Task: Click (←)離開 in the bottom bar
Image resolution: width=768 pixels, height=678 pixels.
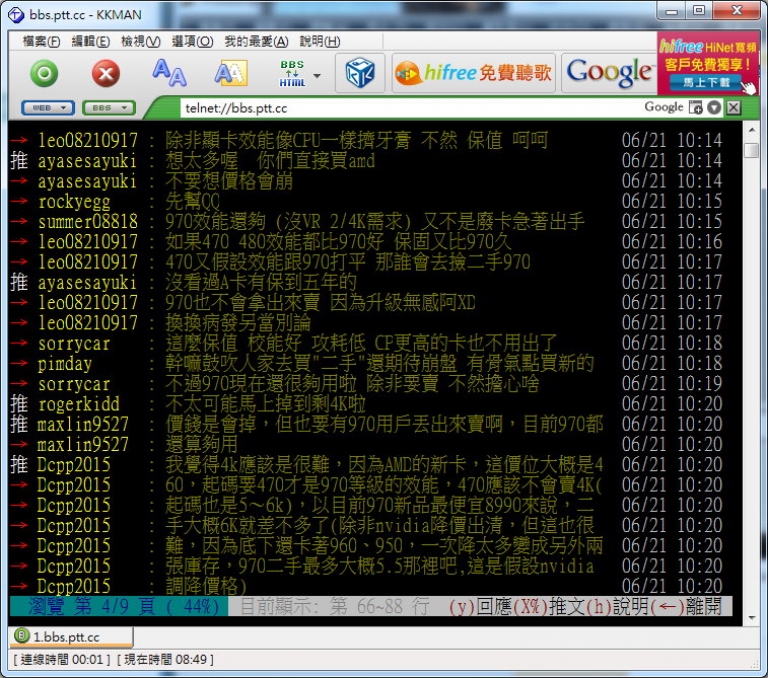Action: click(687, 606)
